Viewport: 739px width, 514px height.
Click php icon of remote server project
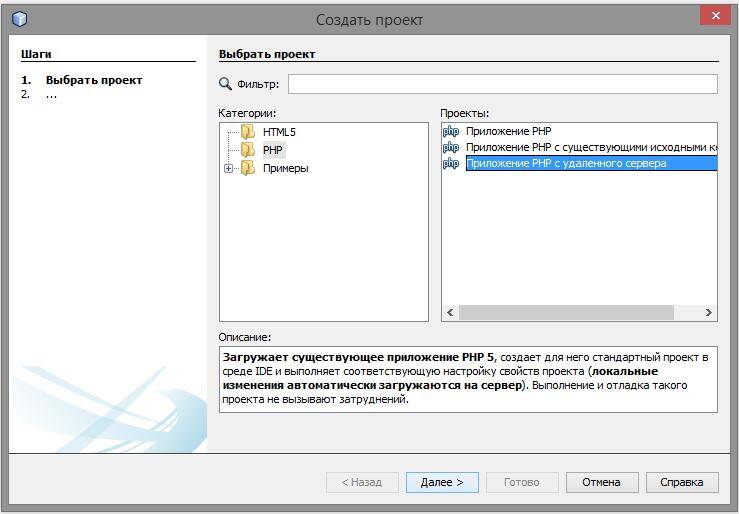[451, 163]
